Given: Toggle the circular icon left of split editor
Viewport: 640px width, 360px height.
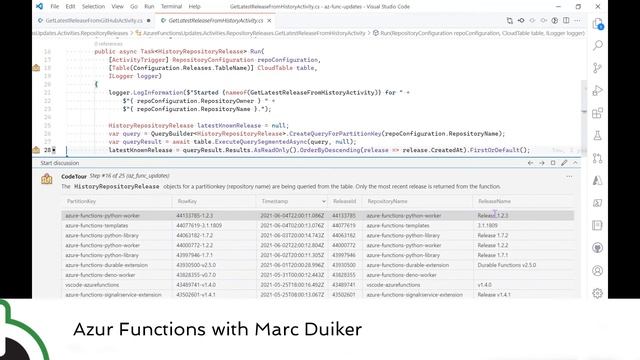Looking at the screenshot, I should [555, 20].
